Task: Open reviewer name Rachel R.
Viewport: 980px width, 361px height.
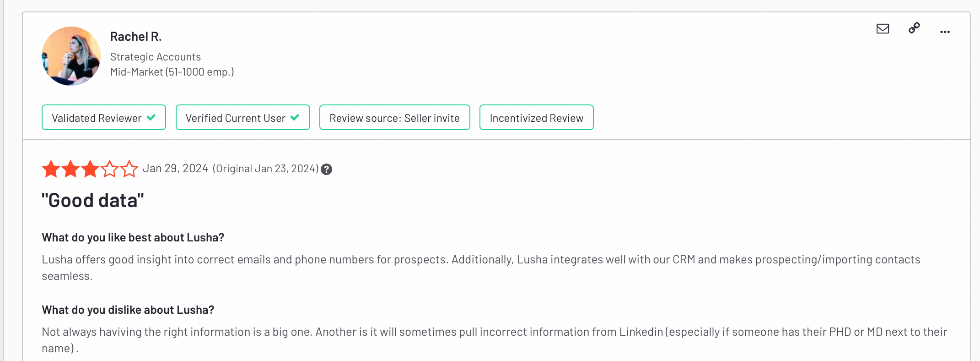Action: pyautogui.click(x=136, y=37)
